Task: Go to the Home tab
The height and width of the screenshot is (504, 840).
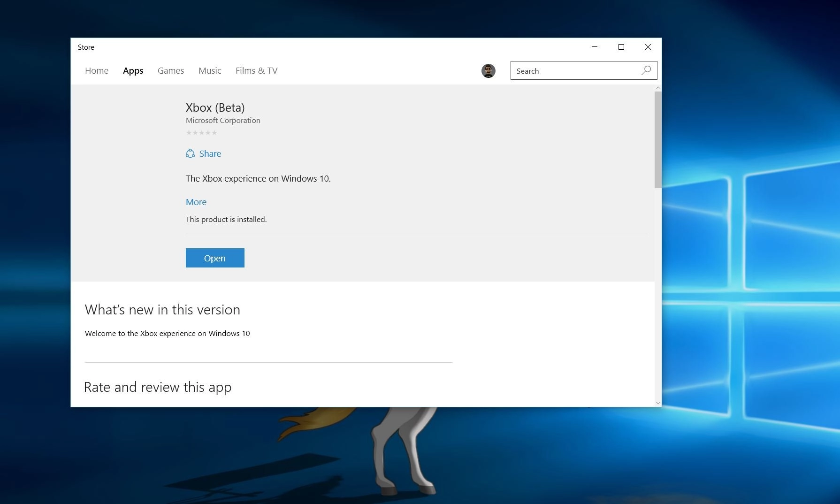Action: click(97, 71)
